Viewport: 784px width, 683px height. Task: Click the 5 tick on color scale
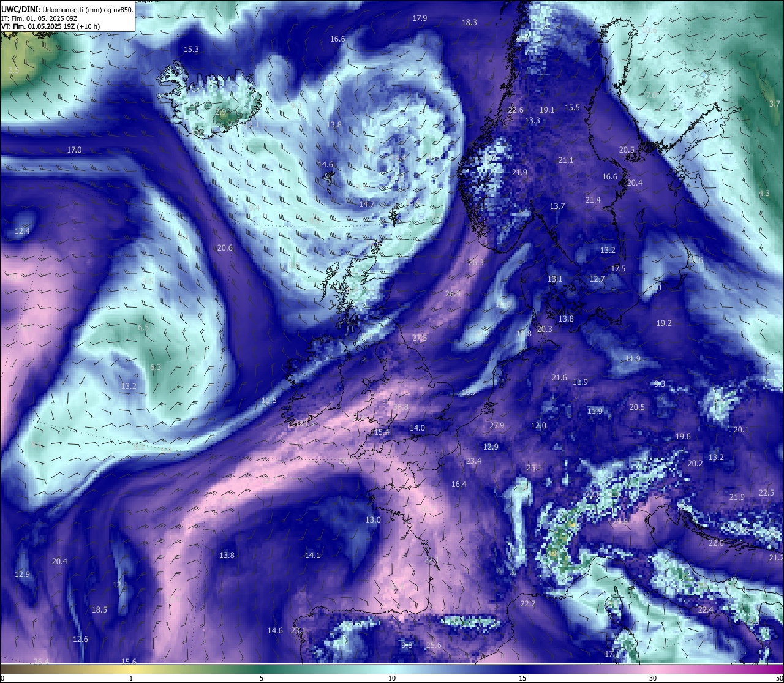[x=262, y=678]
